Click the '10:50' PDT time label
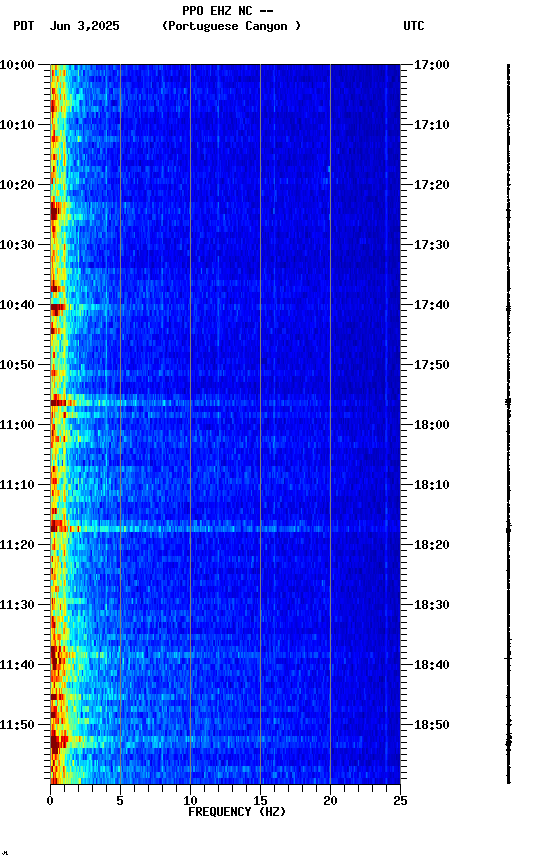This screenshot has width=552, height=864. [17, 365]
